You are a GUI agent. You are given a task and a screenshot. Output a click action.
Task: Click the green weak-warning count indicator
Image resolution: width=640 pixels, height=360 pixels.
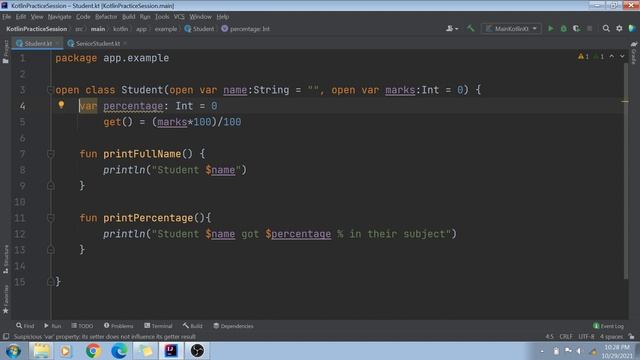[598, 57]
